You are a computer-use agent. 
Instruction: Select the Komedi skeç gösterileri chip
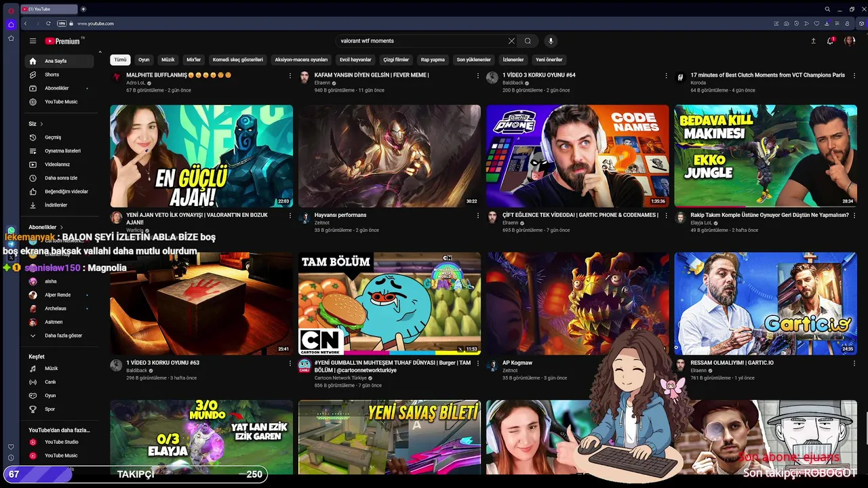(x=238, y=60)
